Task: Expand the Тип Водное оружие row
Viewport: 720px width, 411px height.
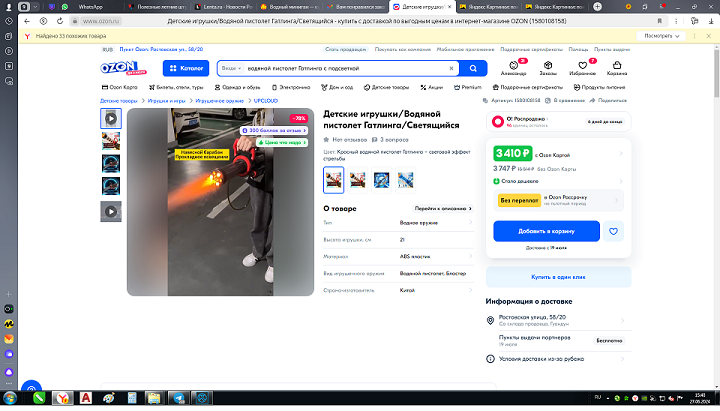Action: pos(398,223)
